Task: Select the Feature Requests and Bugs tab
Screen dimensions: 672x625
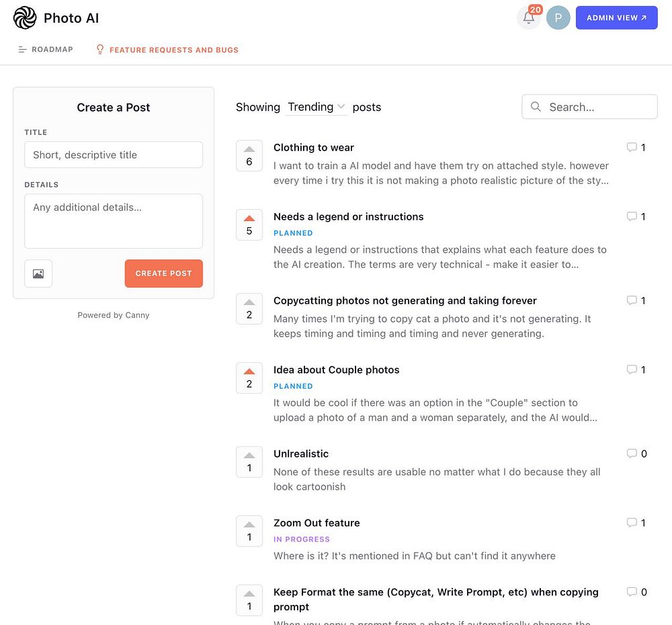Action: click(167, 50)
